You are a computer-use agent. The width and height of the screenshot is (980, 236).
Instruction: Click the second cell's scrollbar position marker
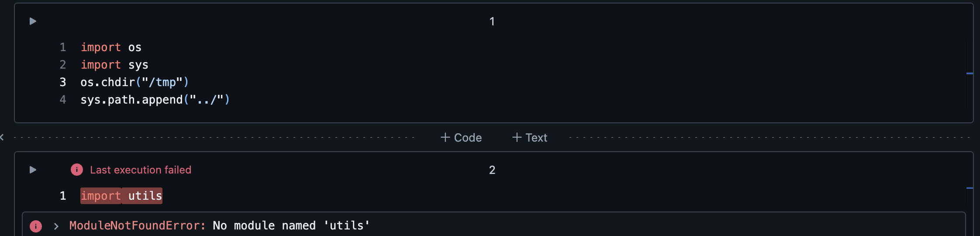tap(970, 188)
